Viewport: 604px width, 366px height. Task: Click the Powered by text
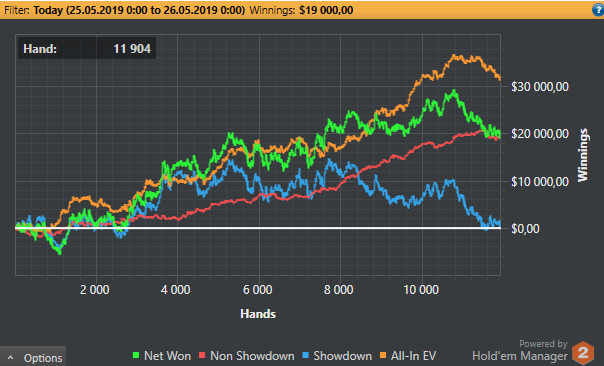tap(543, 344)
